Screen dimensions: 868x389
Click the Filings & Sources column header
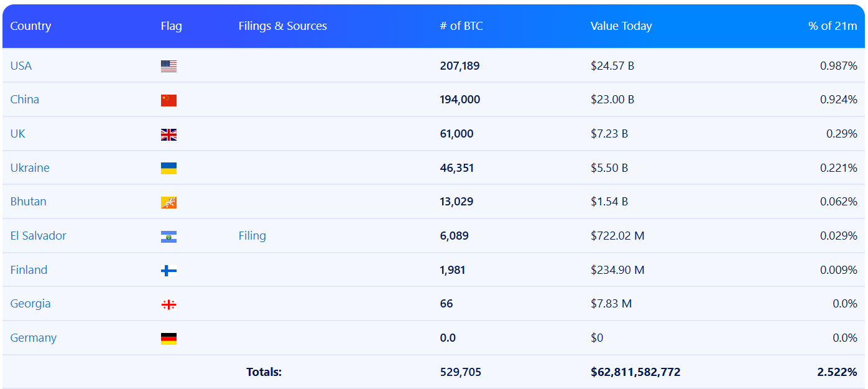coord(282,26)
